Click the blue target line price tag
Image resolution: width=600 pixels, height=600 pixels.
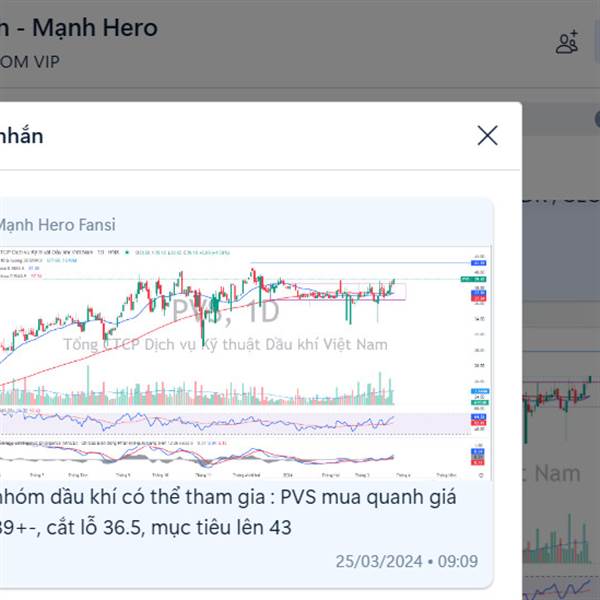(478, 263)
